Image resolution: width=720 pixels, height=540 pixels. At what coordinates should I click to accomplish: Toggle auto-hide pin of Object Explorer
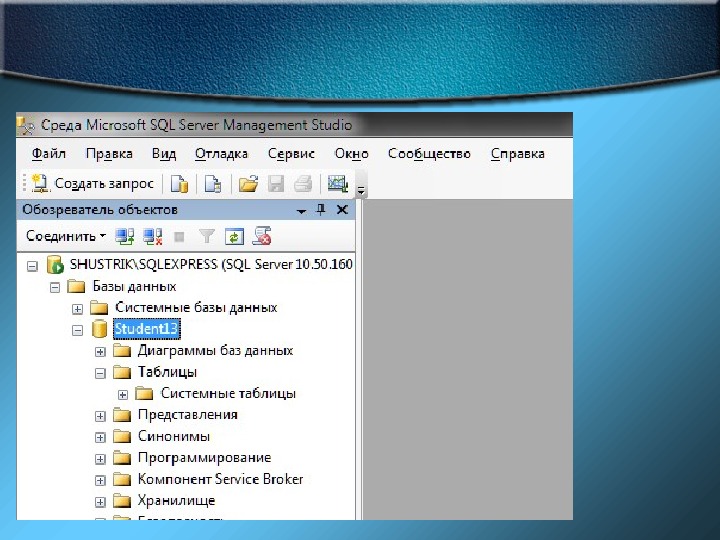tap(321, 210)
